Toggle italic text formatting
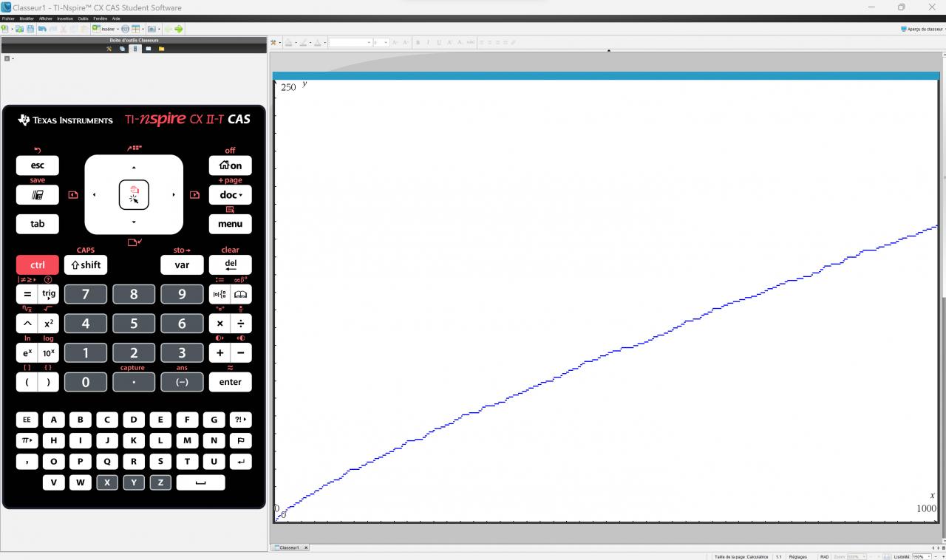The height and width of the screenshot is (560, 946). click(x=428, y=43)
